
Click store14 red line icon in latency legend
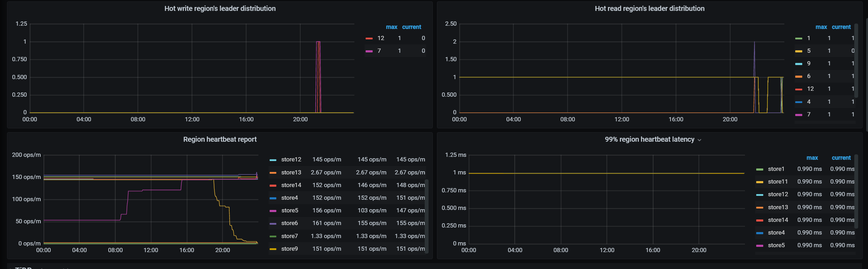760,220
